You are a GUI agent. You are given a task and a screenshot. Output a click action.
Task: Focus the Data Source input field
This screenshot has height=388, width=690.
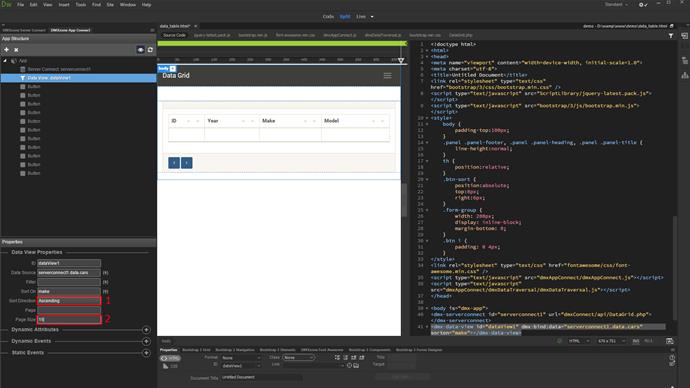(69, 273)
